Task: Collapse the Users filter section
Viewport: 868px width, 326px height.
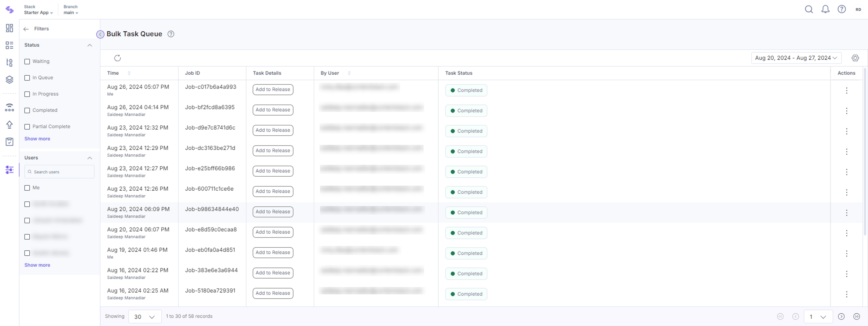Action: 90,158
